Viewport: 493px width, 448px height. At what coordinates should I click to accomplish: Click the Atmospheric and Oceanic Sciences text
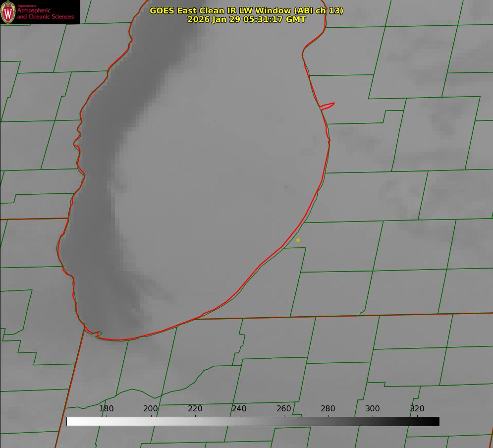coord(45,13)
